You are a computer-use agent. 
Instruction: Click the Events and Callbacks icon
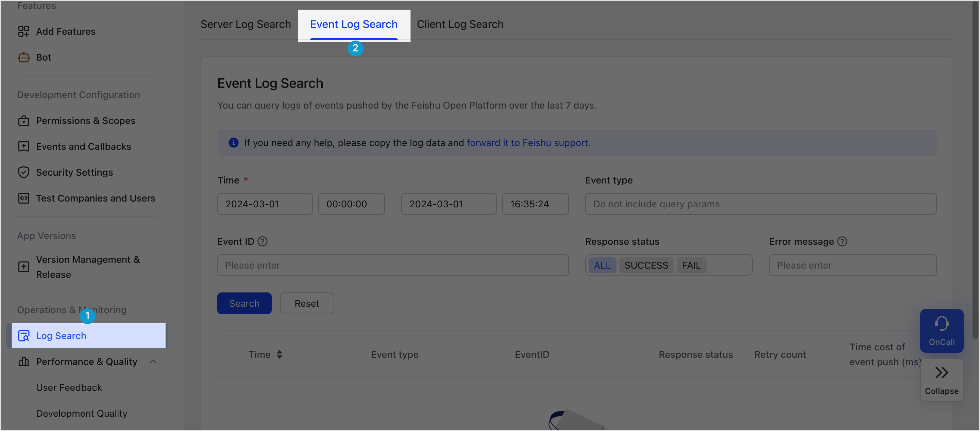coord(23,146)
